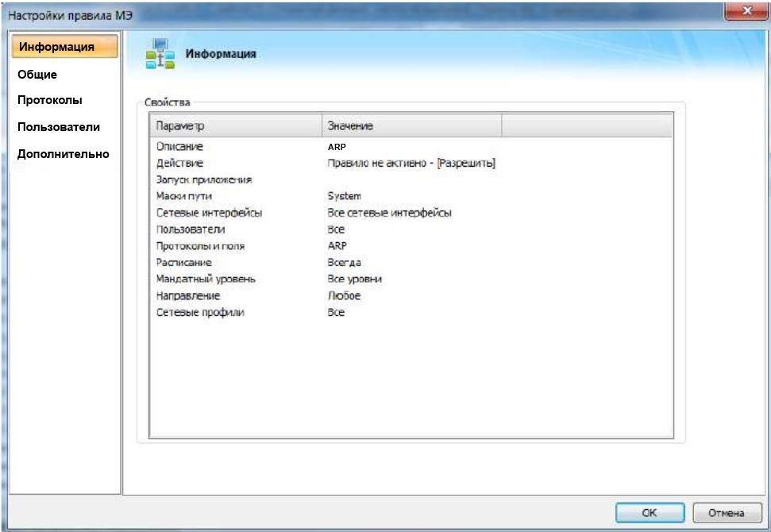771x532 pixels.
Task: Open the Общие settings section
Action: coord(37,75)
